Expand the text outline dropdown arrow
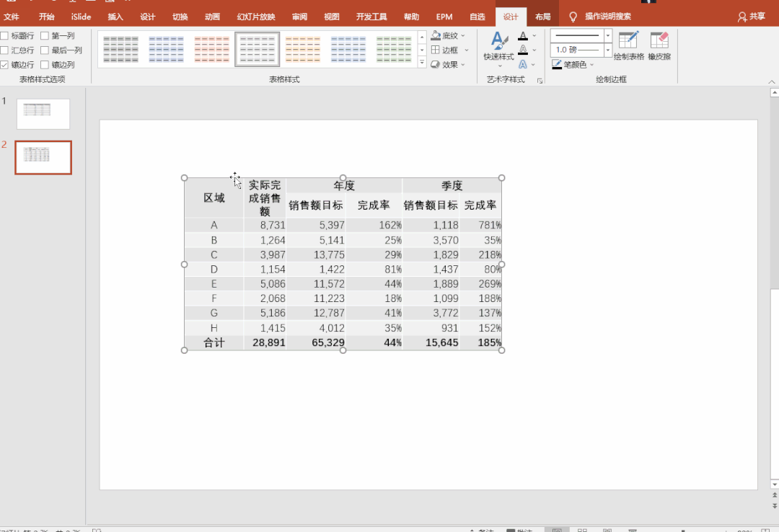 pos(534,50)
